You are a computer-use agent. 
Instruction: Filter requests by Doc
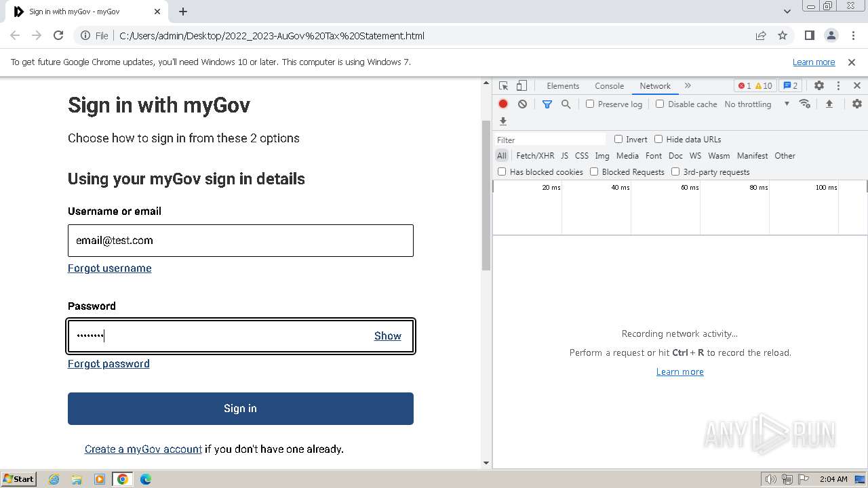point(675,155)
